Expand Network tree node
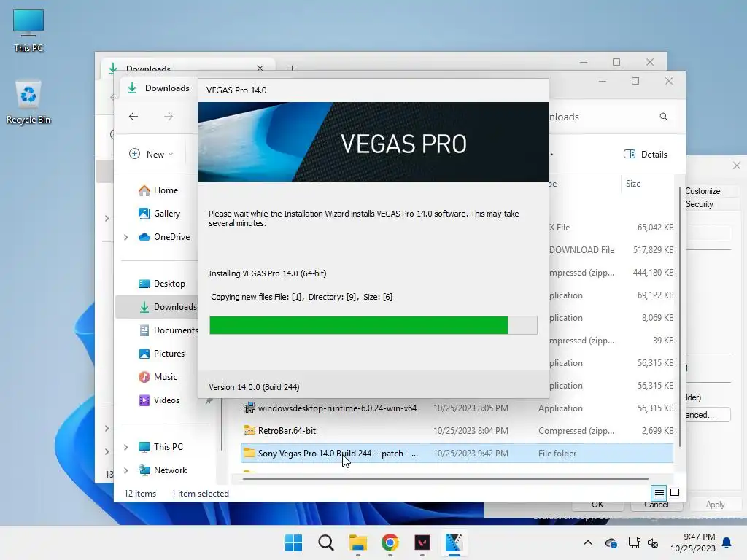This screenshot has height=560, width=747. click(x=125, y=470)
